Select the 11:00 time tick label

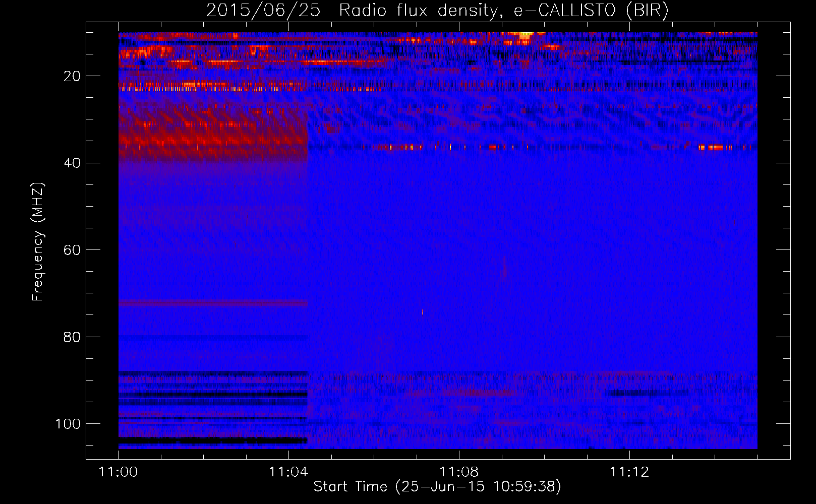point(118,472)
